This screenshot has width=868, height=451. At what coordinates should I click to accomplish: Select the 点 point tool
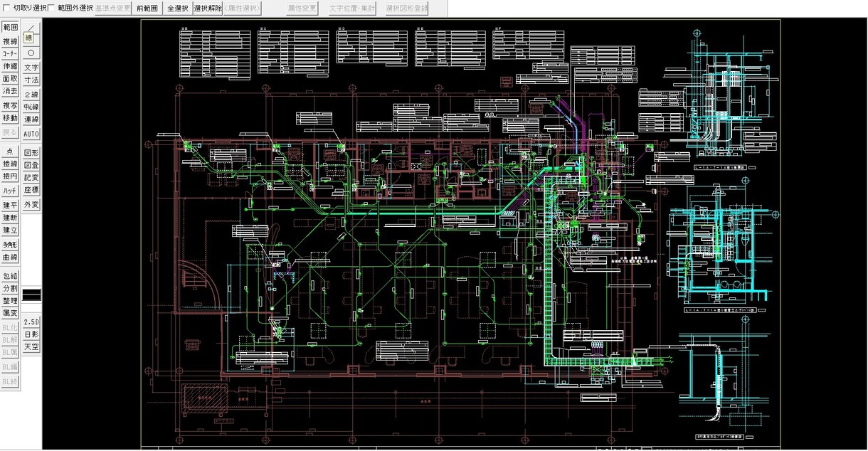tap(10, 152)
